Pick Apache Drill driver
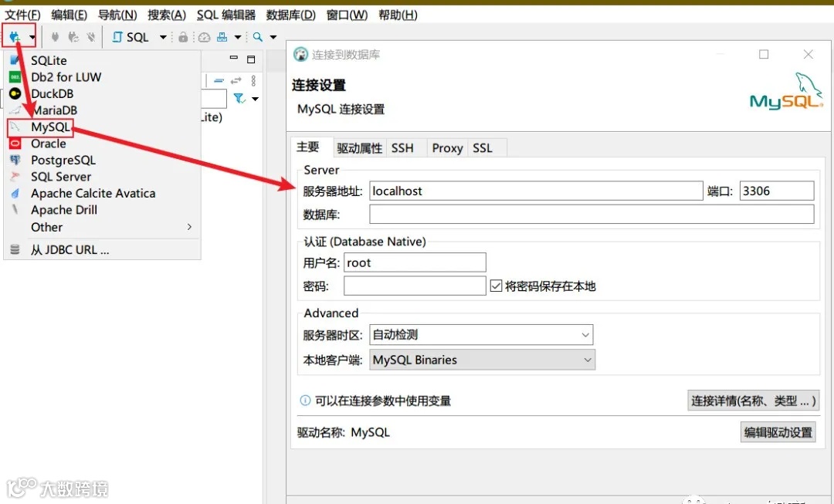Screen dimensions: 834x504 tap(102, 210)
